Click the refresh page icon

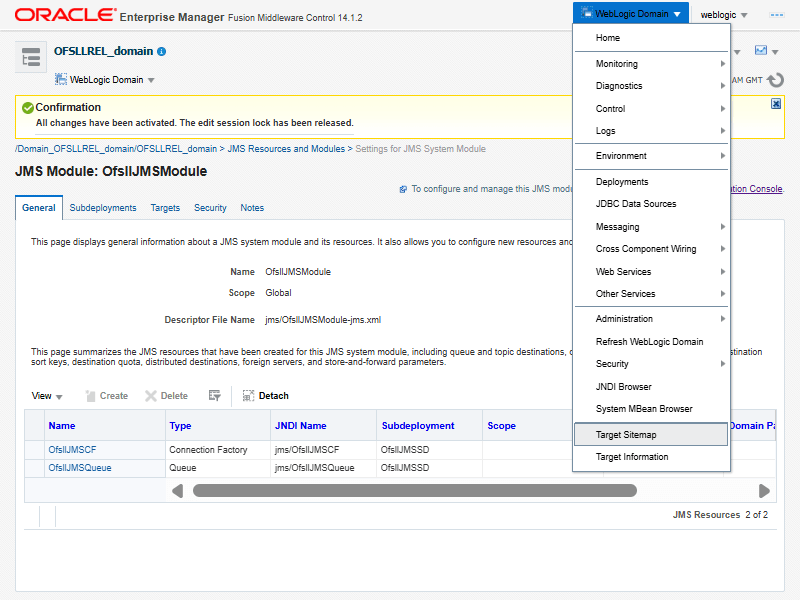pos(775,79)
